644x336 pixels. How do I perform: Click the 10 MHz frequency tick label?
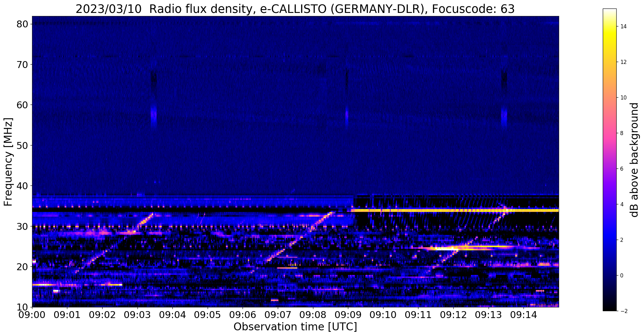22,307
